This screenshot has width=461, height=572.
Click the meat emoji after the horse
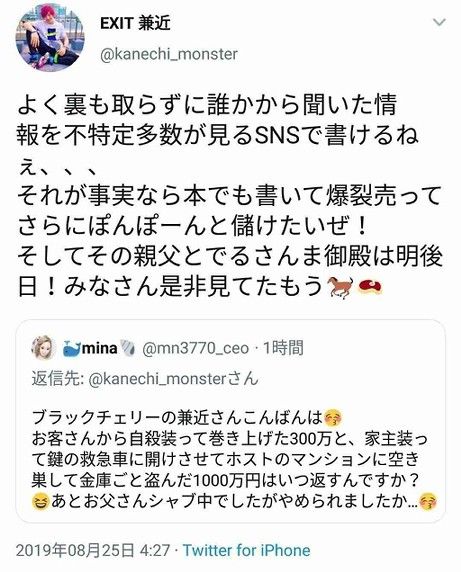[371, 286]
